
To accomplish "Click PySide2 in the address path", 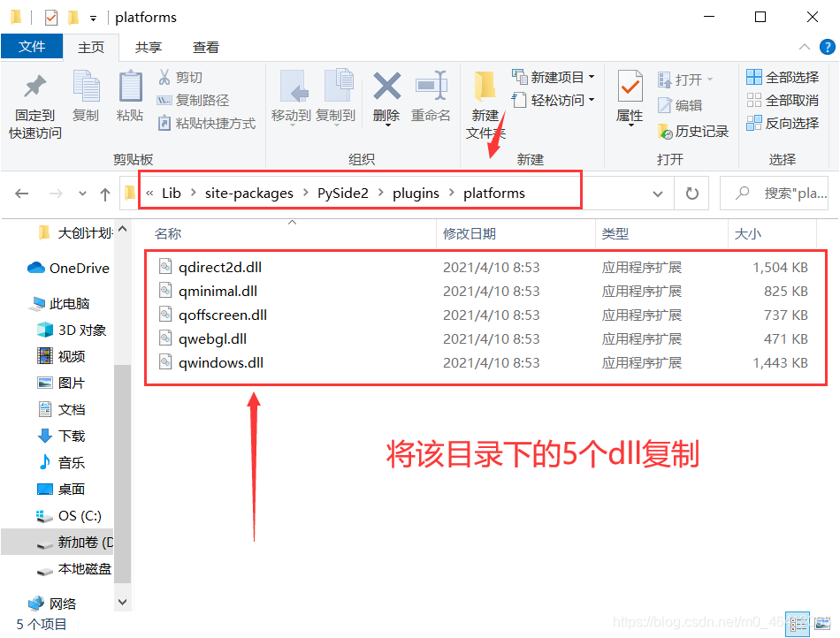I will click(x=343, y=194).
